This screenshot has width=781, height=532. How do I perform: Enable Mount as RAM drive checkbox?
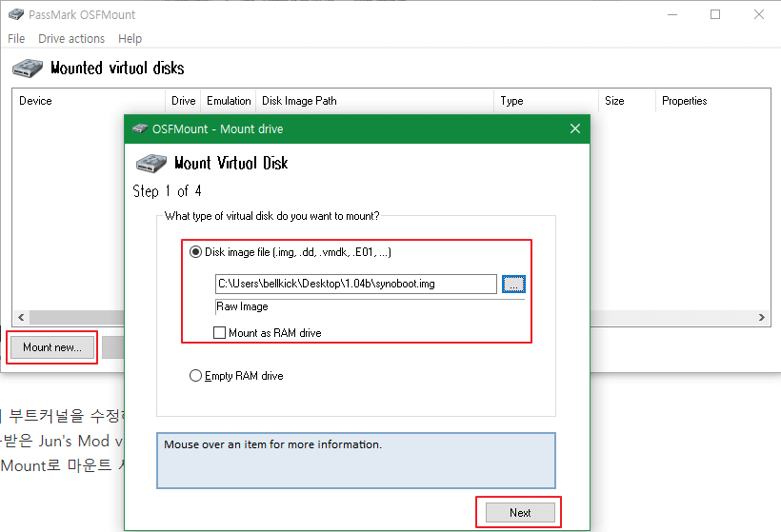(219, 332)
